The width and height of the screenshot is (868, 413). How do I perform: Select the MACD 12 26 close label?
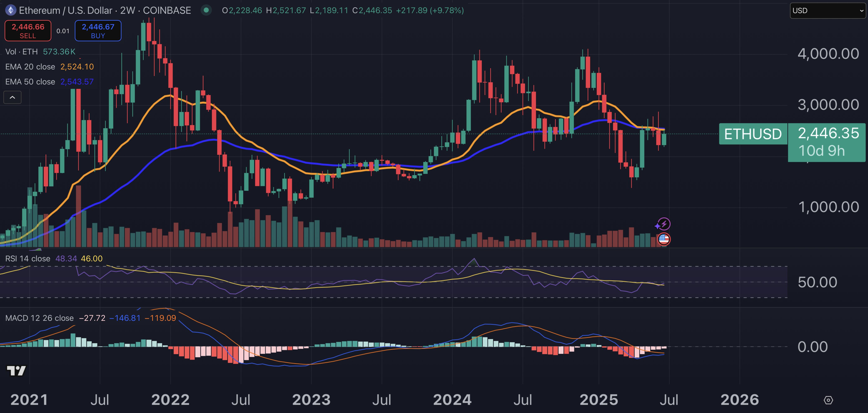coord(39,318)
